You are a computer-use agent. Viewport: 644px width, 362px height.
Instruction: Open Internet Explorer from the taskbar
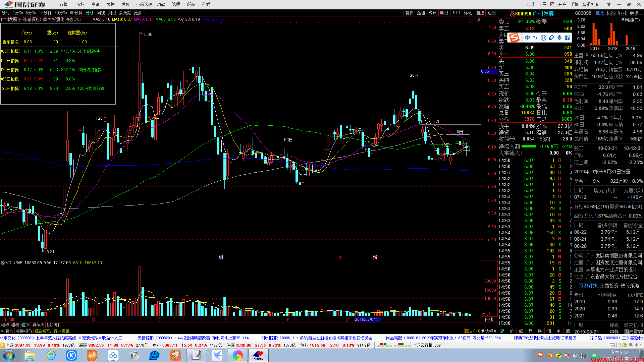click(x=51, y=355)
